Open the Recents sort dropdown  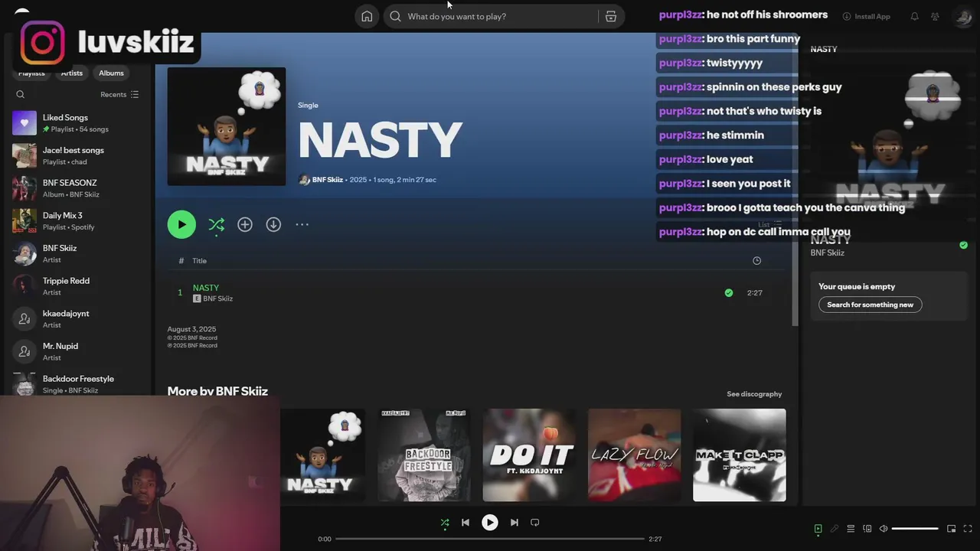click(119, 94)
